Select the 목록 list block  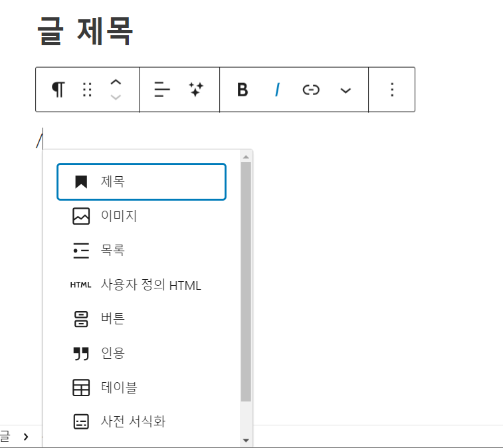point(142,251)
